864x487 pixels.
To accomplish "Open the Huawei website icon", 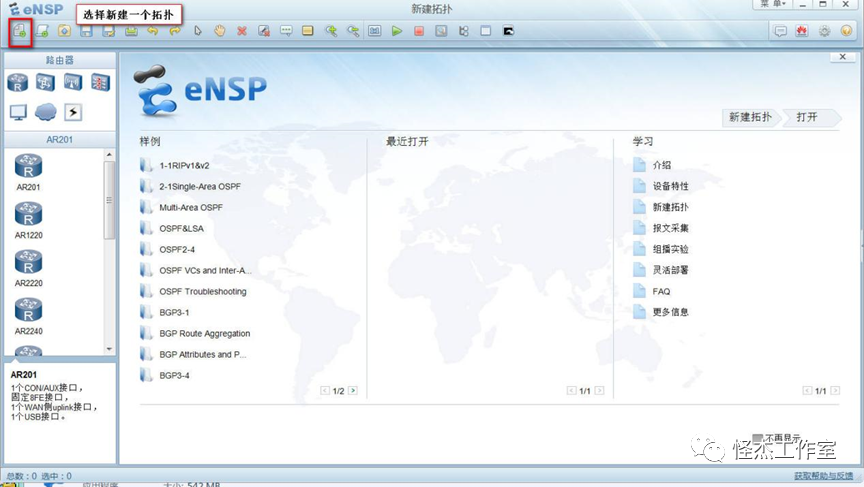I will 802,31.
